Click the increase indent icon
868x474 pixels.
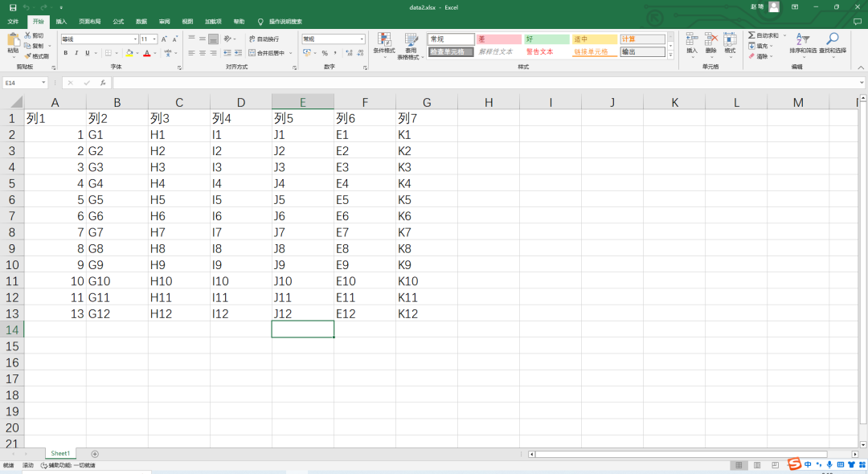click(238, 53)
